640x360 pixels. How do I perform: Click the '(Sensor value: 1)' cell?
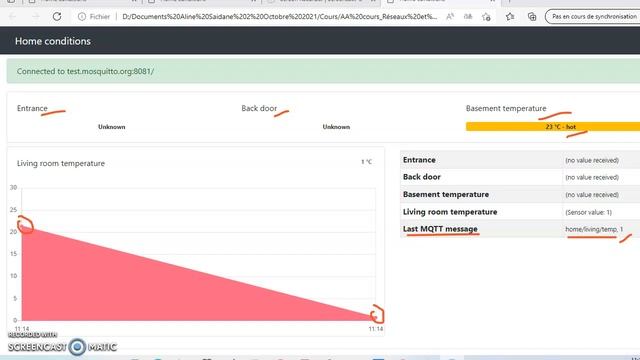click(x=588, y=212)
